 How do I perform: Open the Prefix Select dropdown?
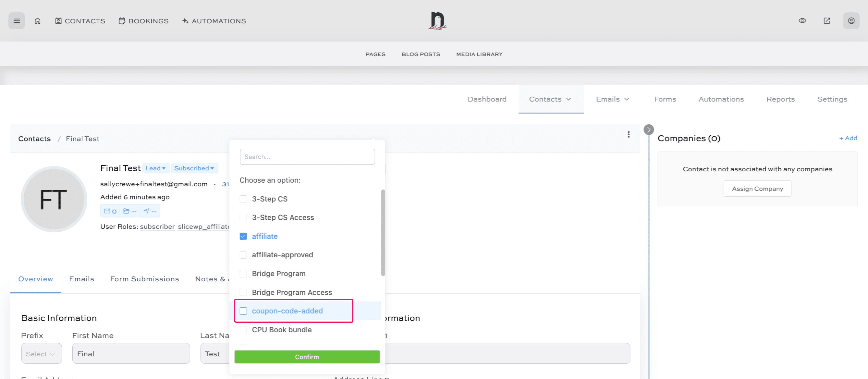coord(41,354)
